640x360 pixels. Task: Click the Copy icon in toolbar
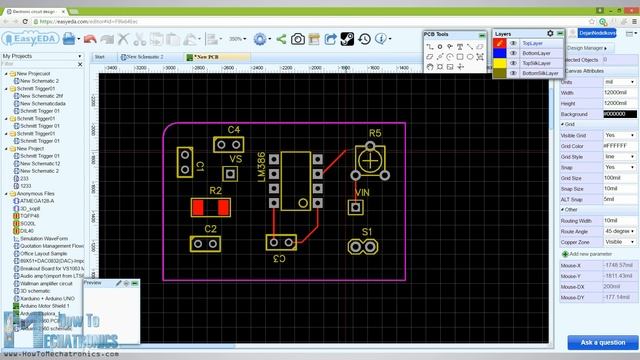(x=156, y=39)
